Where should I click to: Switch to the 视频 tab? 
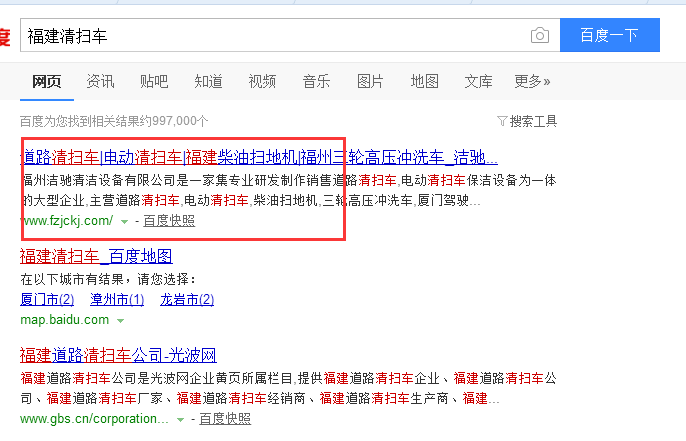pos(262,81)
